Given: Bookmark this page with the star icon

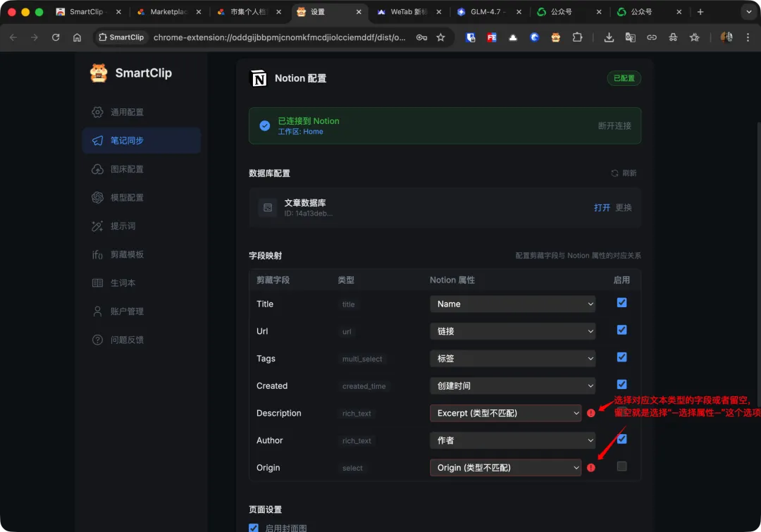Looking at the screenshot, I should point(440,37).
